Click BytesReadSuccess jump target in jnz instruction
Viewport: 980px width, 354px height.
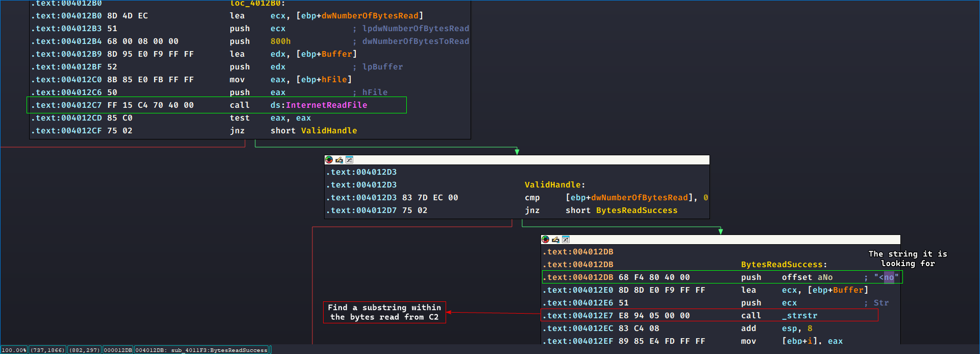point(636,210)
